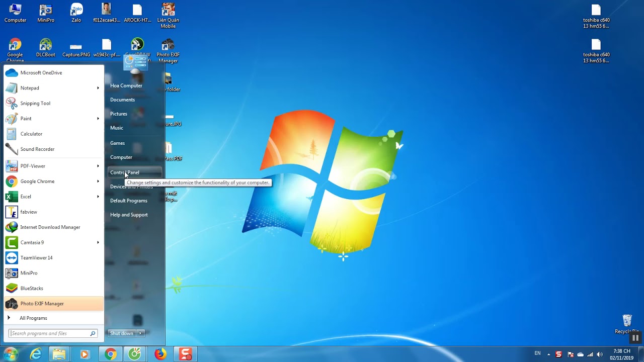Screen dimensions: 644x362
Task: Open Microsoft OneDrive from Start menu
Action: pyautogui.click(x=53, y=73)
